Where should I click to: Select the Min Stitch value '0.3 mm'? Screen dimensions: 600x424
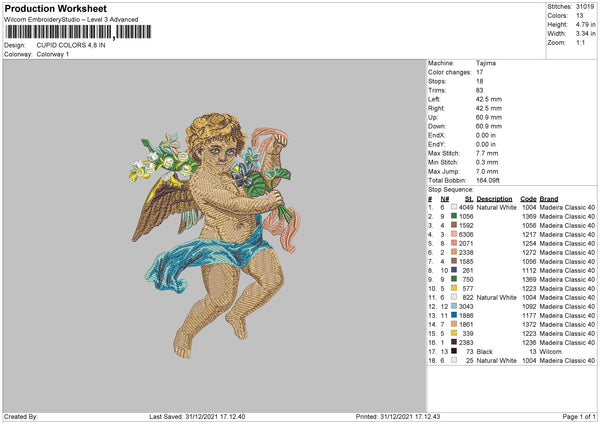point(487,162)
